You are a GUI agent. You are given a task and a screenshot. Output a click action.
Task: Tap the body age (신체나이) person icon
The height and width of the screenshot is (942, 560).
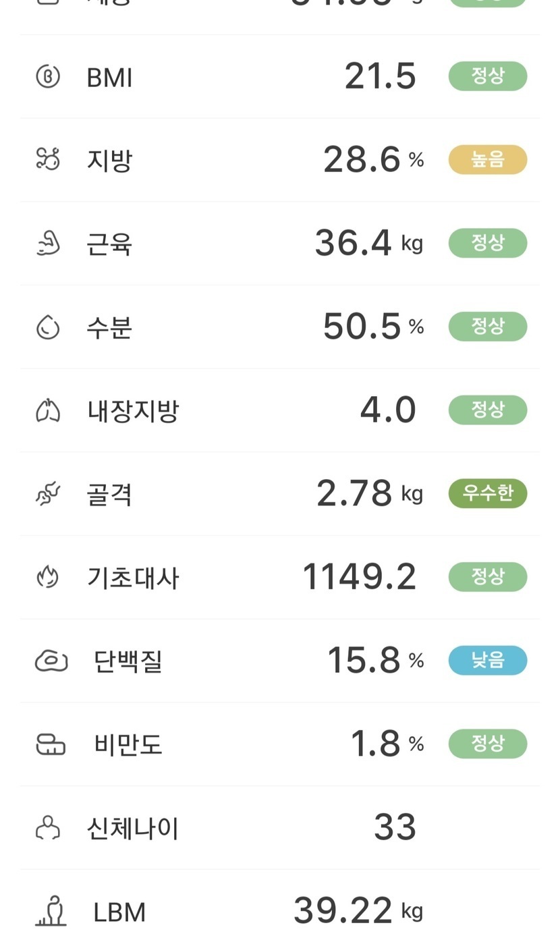(48, 828)
